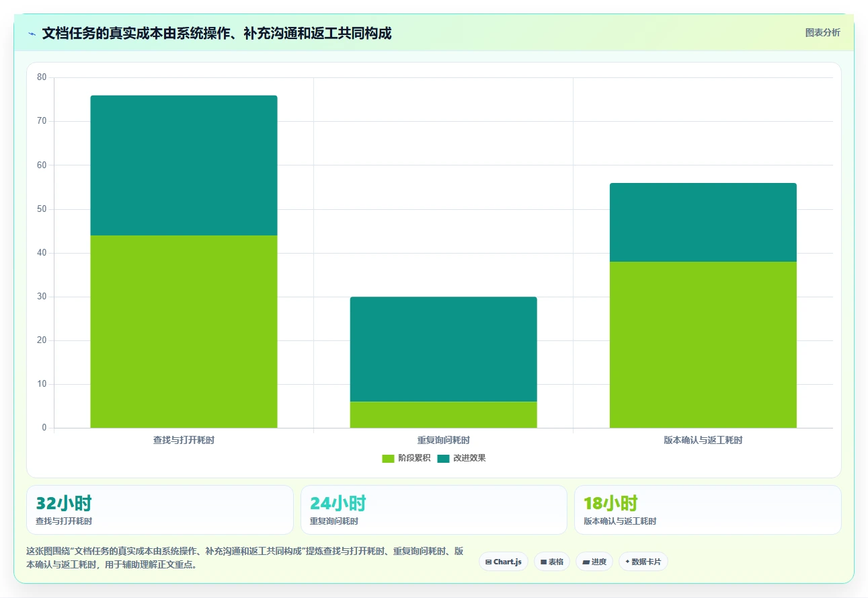Click the 版本确认与返工耗时 x-axis label
868x598 pixels.
click(x=703, y=440)
